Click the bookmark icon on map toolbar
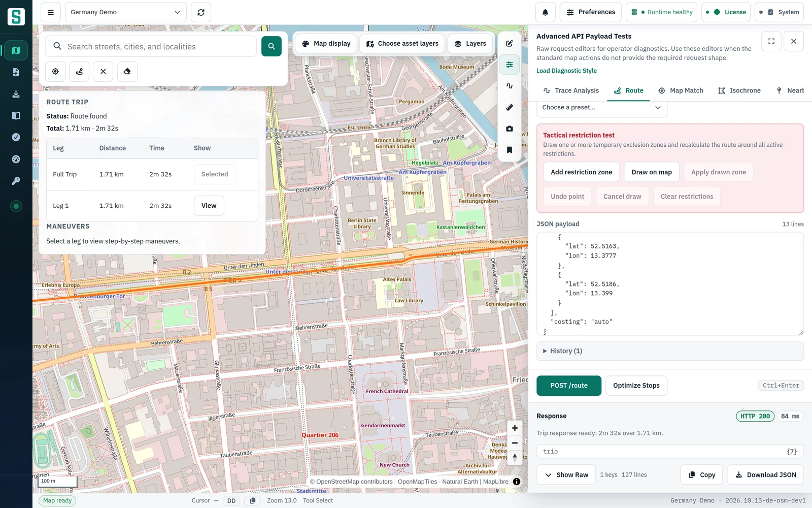Viewport: 812px width, 508px height. pyautogui.click(x=510, y=150)
